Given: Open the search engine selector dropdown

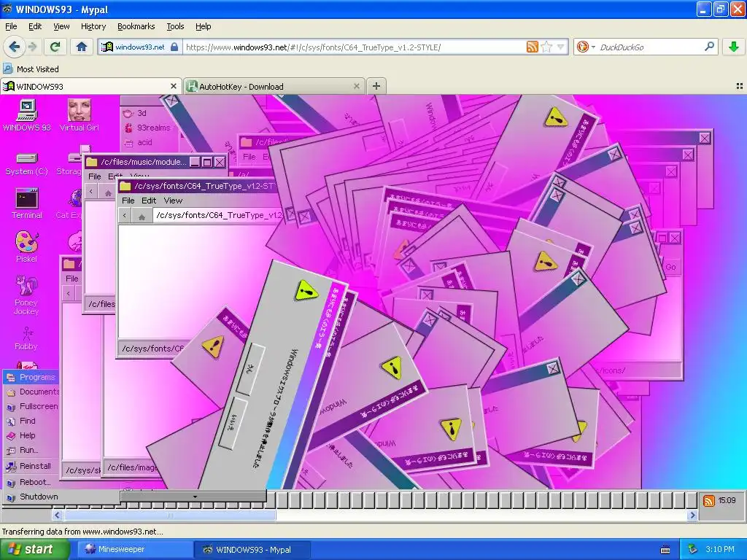Looking at the screenshot, I should [x=593, y=47].
